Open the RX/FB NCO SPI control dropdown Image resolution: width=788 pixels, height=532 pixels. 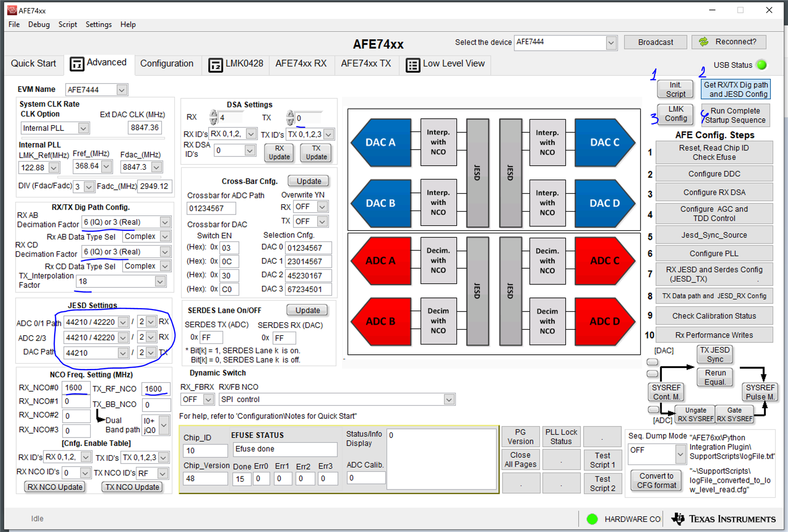pyautogui.click(x=449, y=399)
